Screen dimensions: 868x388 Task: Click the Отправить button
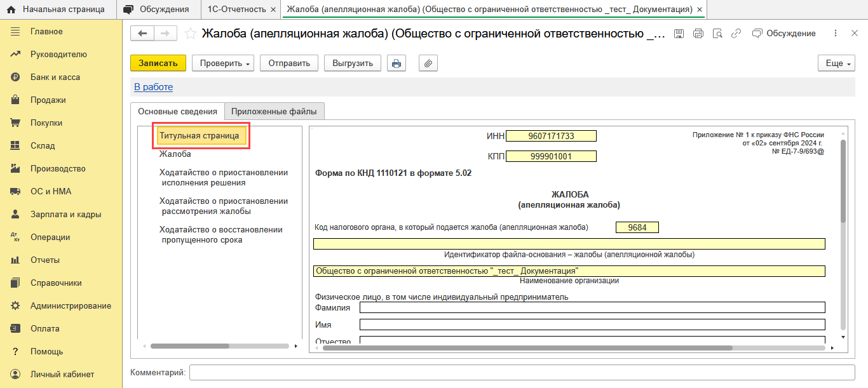(x=288, y=64)
